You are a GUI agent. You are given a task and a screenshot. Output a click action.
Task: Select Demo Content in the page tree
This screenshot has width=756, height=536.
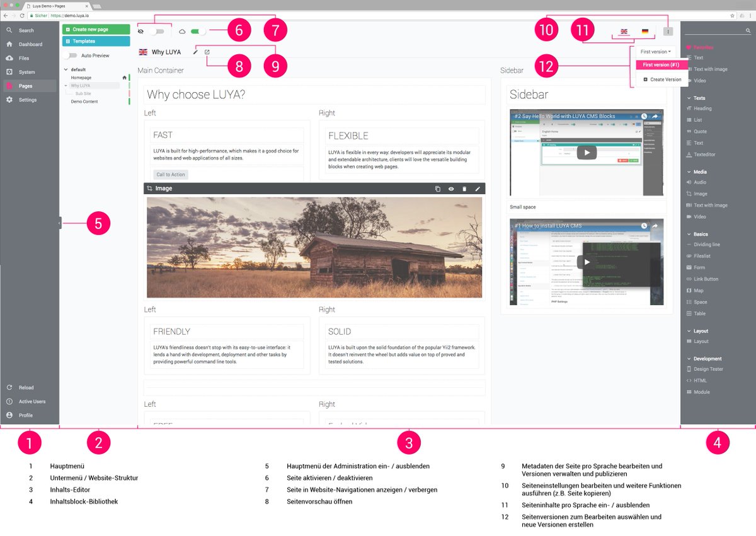84,102
